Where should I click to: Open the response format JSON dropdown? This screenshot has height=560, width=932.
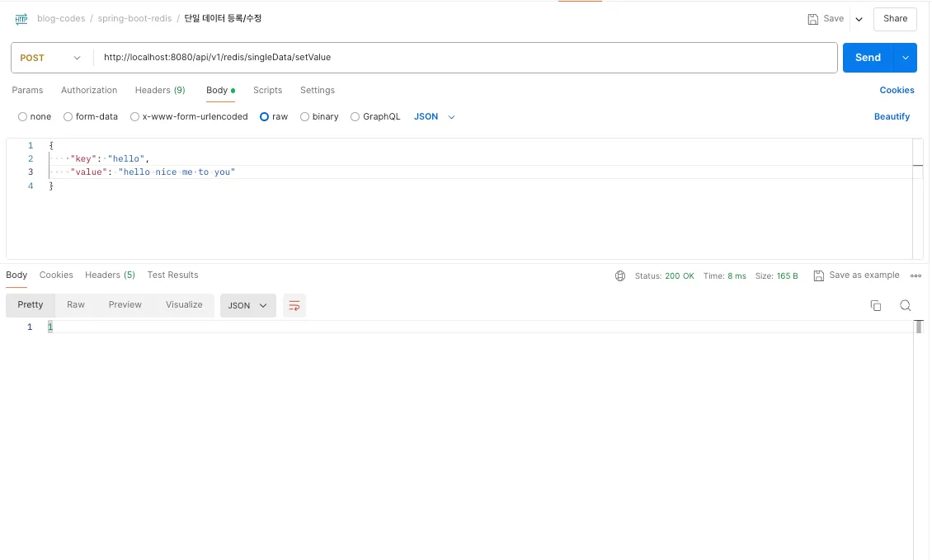[248, 305]
